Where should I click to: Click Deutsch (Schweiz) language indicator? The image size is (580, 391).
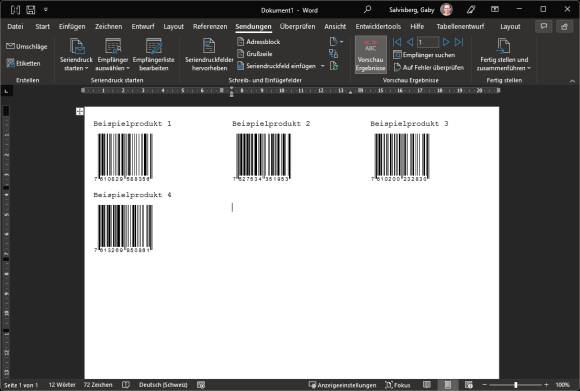click(163, 385)
